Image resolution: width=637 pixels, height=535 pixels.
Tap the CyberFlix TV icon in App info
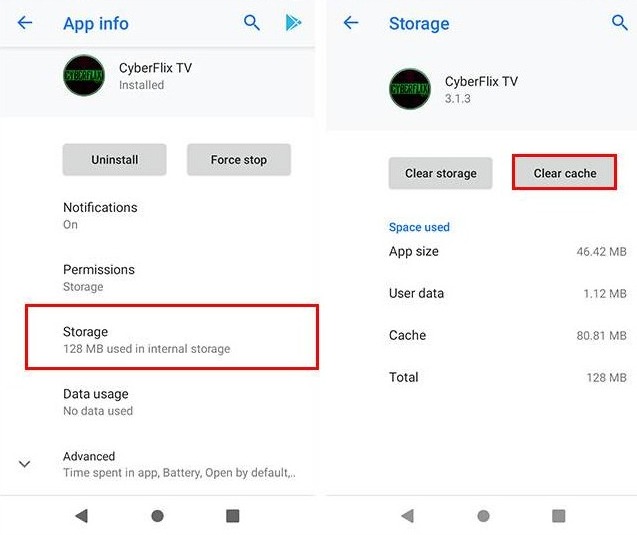click(x=83, y=76)
